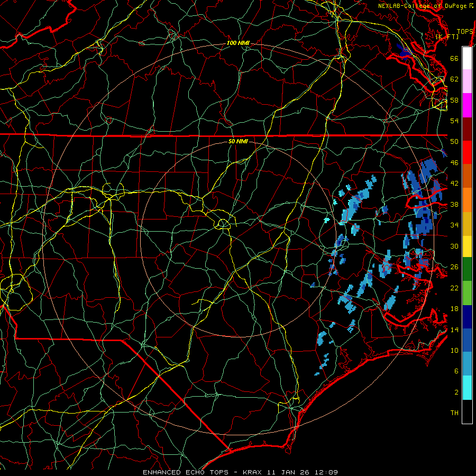Image resolution: width=476 pixels, height=476 pixels.
Task: Click the light blue 10 kft legend swatch
Action: pos(467,364)
